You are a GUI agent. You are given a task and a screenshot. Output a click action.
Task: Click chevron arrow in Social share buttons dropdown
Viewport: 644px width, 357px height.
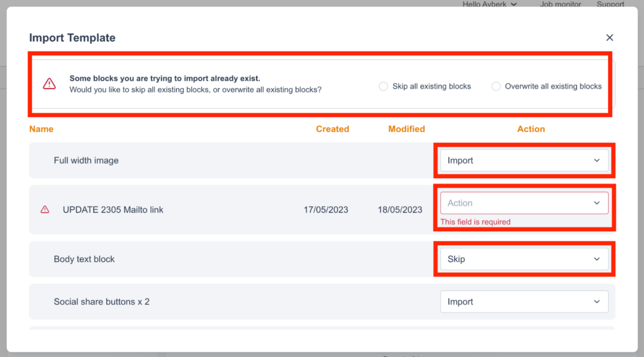tap(597, 302)
